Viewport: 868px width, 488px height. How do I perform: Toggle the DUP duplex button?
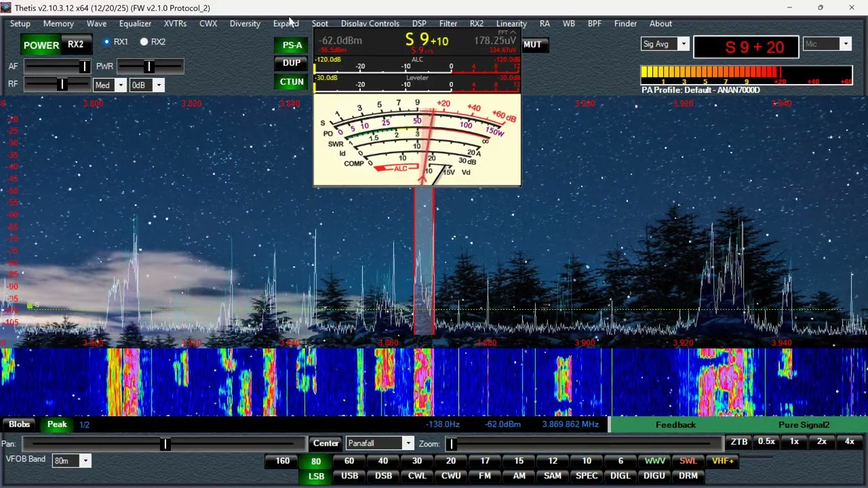292,63
